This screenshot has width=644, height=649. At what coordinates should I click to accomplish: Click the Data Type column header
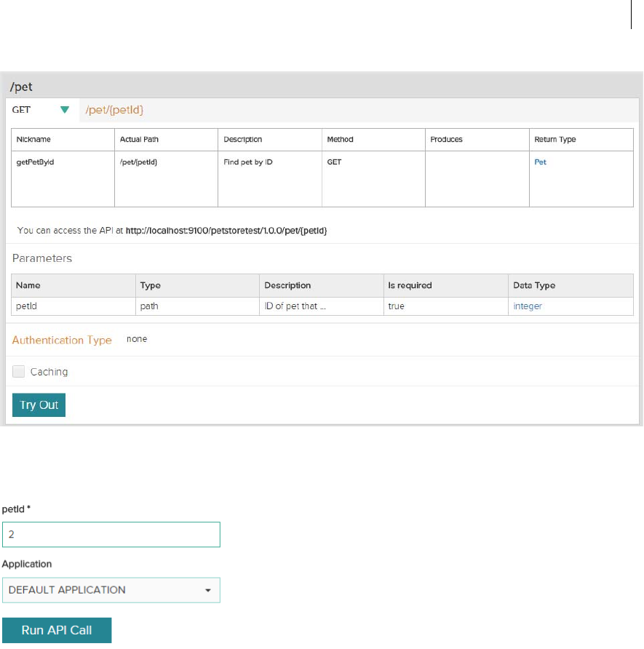point(534,285)
